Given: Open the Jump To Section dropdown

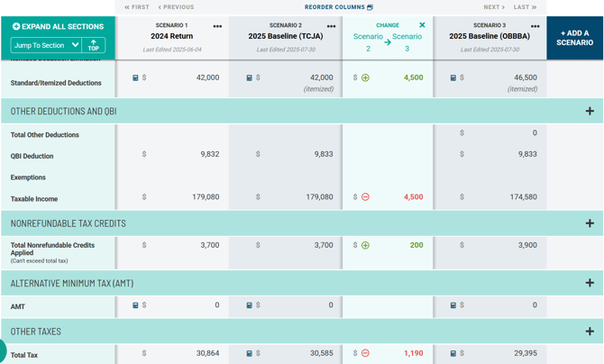Looking at the screenshot, I should [46, 45].
